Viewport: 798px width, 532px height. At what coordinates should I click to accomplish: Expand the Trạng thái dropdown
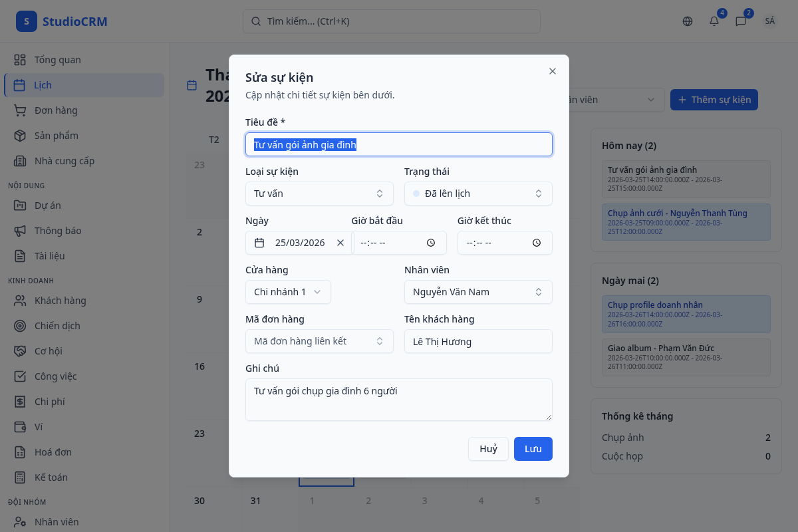478,194
